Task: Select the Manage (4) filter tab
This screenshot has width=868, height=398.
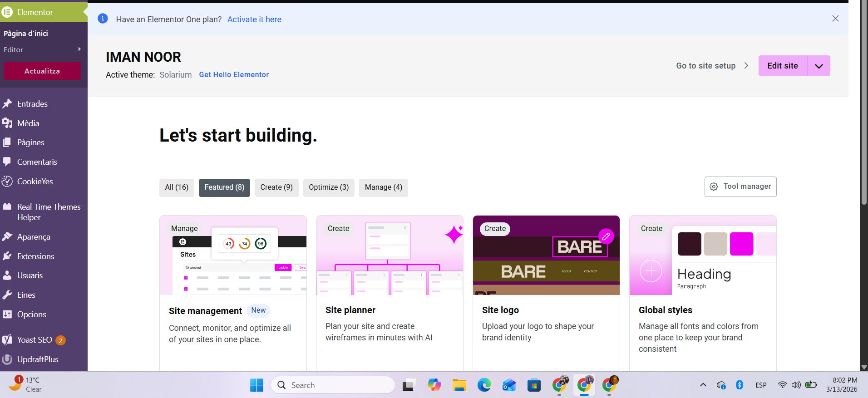Action: click(x=384, y=187)
